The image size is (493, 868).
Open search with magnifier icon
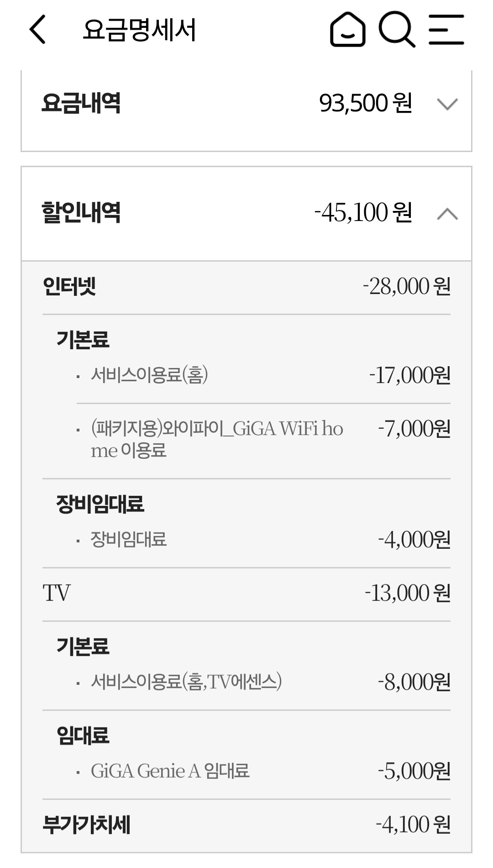tap(396, 30)
